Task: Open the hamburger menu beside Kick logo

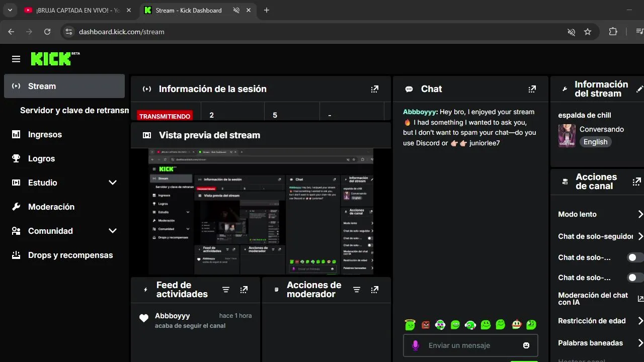Action: pyautogui.click(x=16, y=59)
